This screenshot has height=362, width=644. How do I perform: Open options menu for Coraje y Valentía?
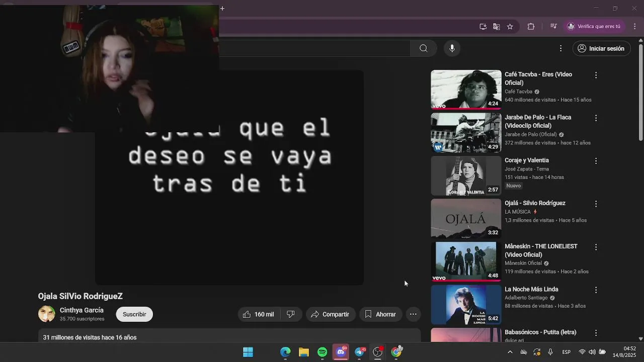(x=596, y=161)
